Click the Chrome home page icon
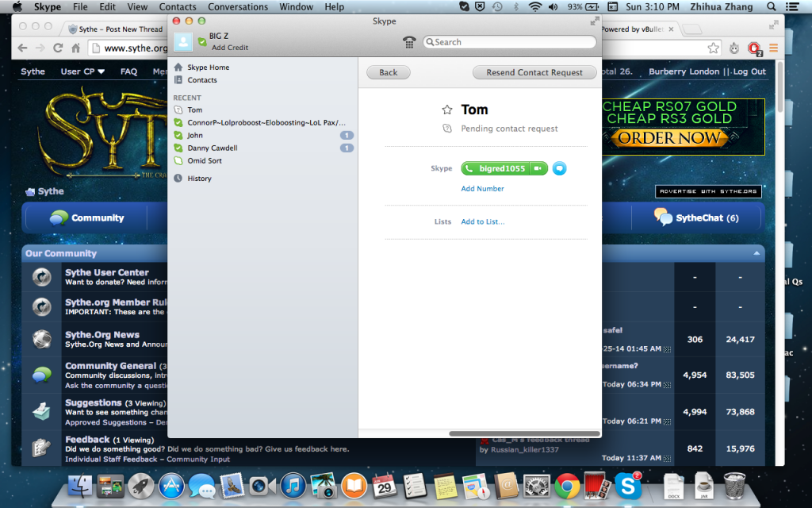The width and height of the screenshot is (812, 508). coord(75,48)
